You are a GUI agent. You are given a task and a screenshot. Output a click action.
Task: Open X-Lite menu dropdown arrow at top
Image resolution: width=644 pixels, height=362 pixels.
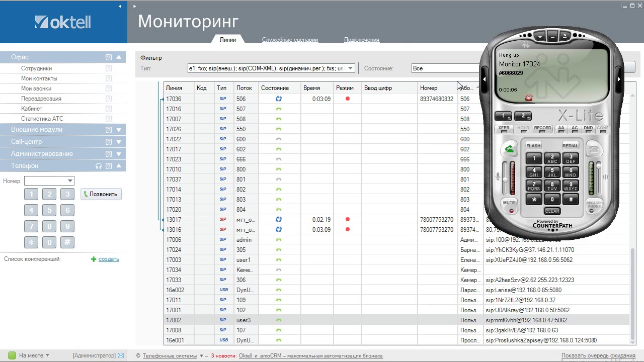point(540,36)
